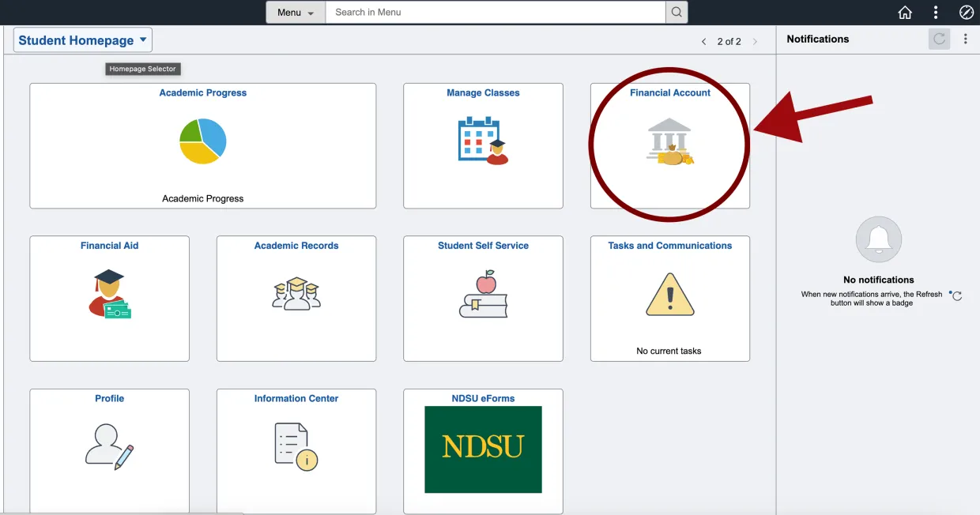The width and height of the screenshot is (980, 515).
Task: Click the Refresh notifications button
Action: coord(939,39)
